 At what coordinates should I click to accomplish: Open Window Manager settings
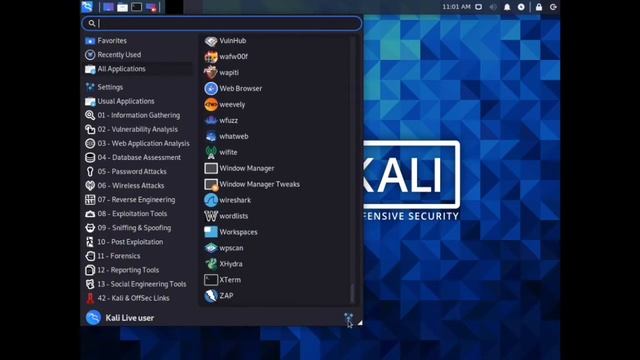click(276, 168)
